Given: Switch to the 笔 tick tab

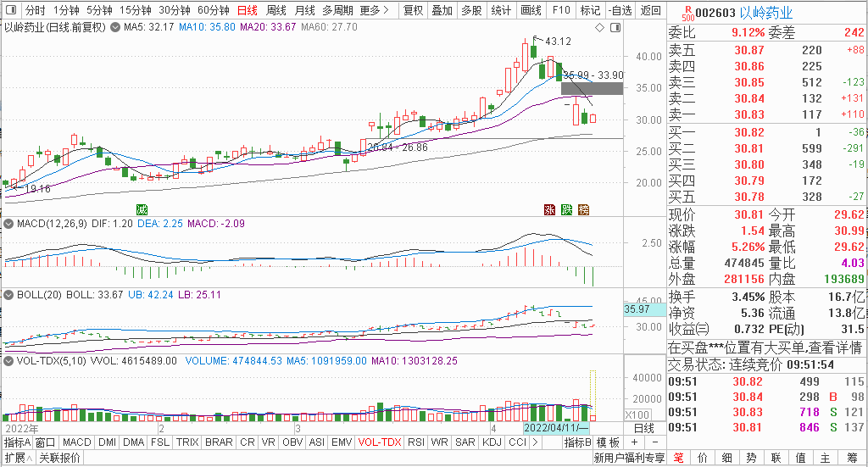Looking at the screenshot, I should point(678,458).
